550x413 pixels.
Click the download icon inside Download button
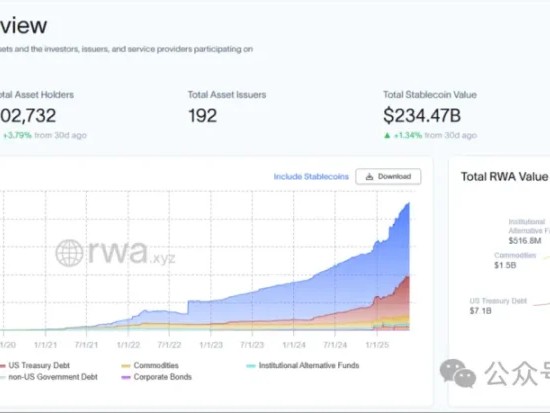369,176
